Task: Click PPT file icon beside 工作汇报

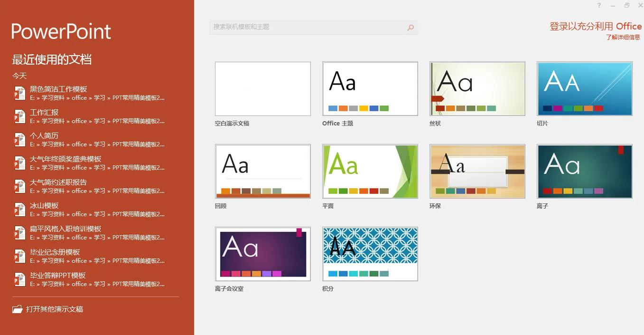Action: (x=19, y=116)
